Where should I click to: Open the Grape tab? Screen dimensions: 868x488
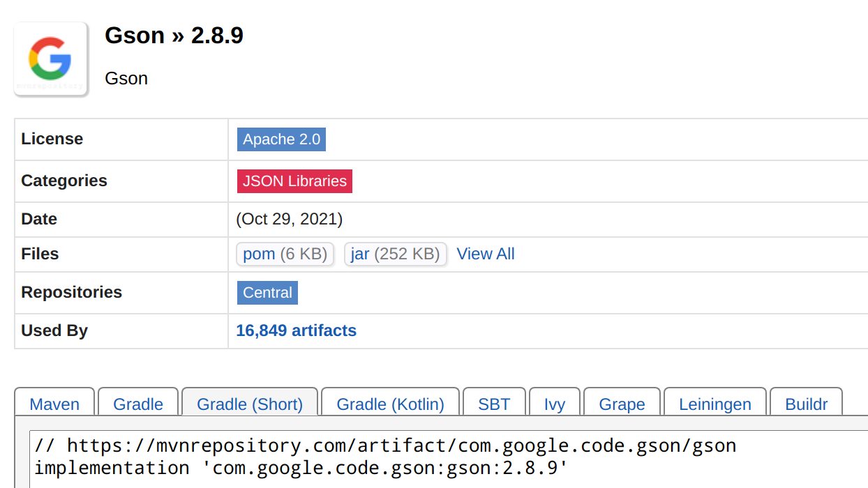tap(622, 404)
